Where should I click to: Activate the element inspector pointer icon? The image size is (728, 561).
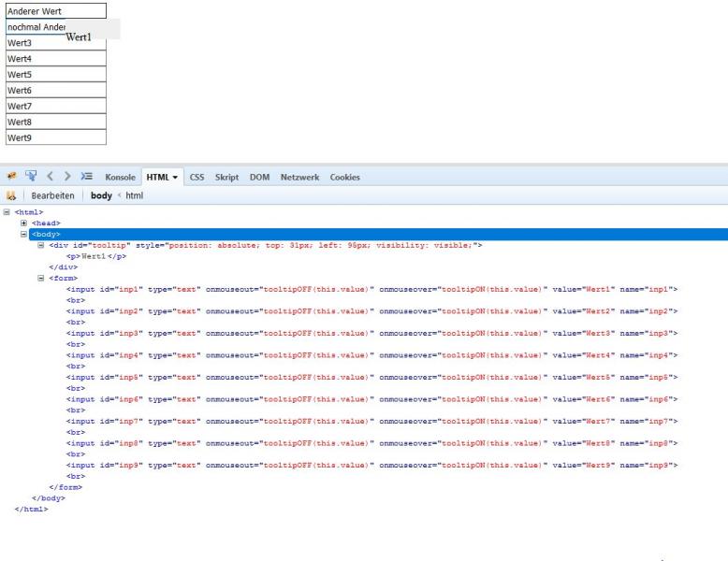pyautogui.click(x=30, y=178)
